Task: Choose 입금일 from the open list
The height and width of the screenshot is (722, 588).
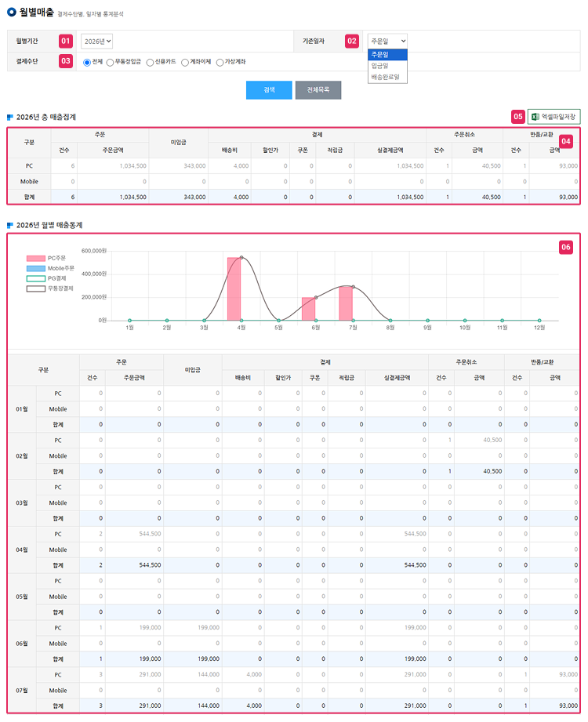Action: (387, 66)
